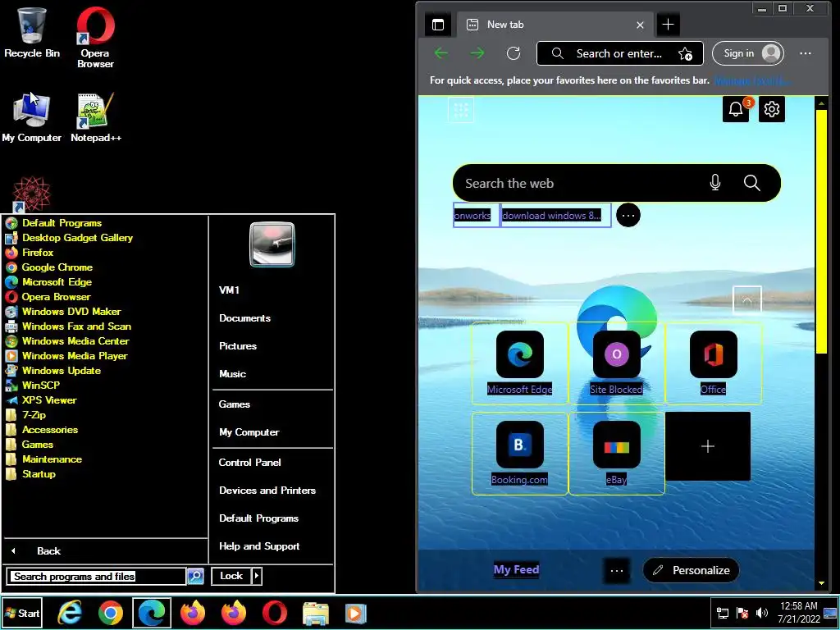This screenshot has height=630, width=840.
Task: Open Music from Start menu right pane
Action: [x=232, y=374]
